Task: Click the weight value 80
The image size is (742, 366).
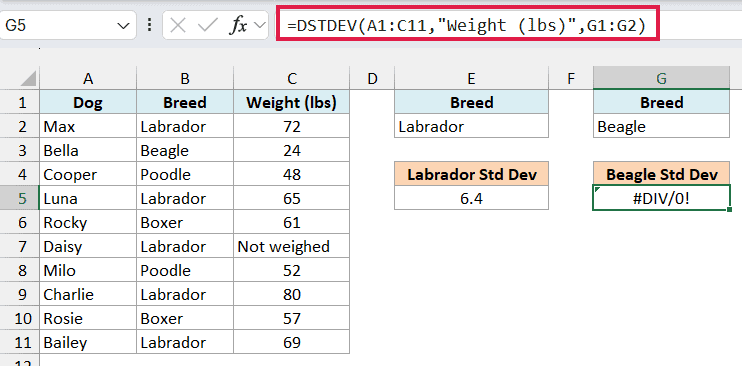Action: coord(292,295)
